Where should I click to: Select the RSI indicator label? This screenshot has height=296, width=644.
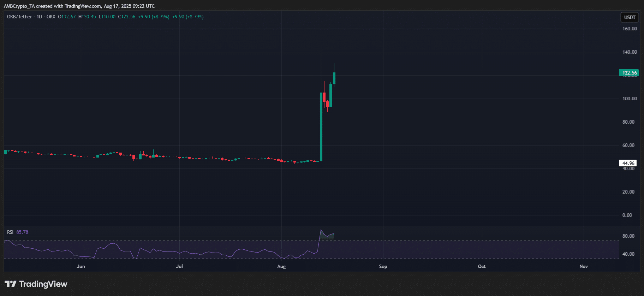point(10,232)
